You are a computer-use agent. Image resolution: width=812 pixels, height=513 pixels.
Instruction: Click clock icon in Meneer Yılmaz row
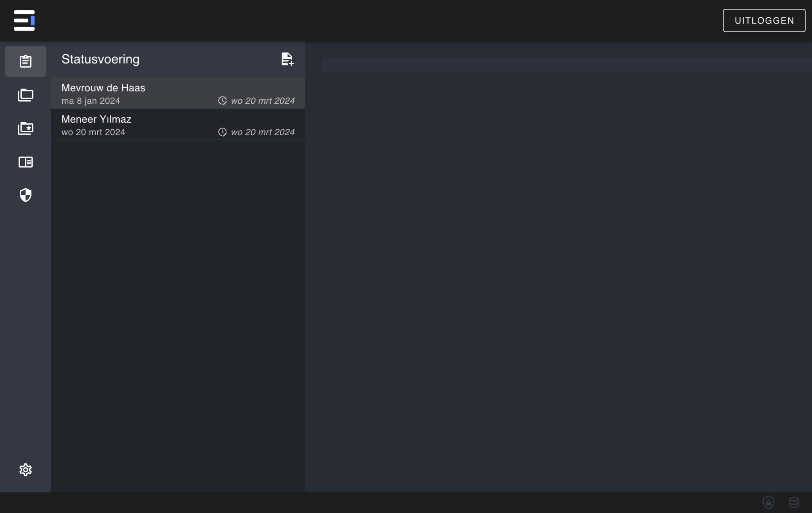coord(222,132)
